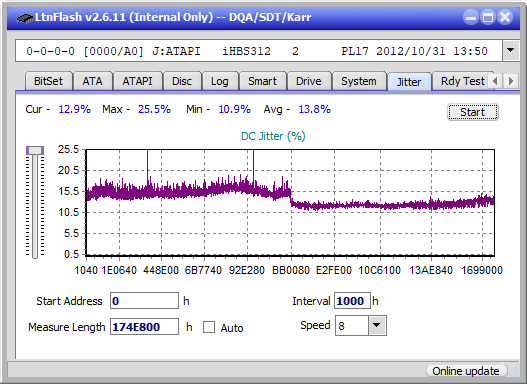Minimize the LtnFlash window
Viewport: 527px width, 384px height.
471,17
